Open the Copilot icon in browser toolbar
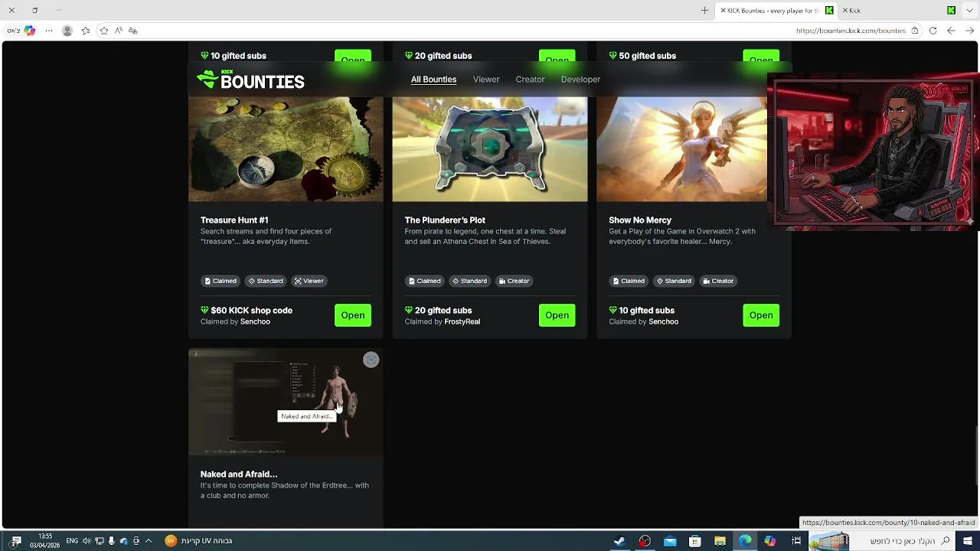980x551 pixels. (x=30, y=31)
